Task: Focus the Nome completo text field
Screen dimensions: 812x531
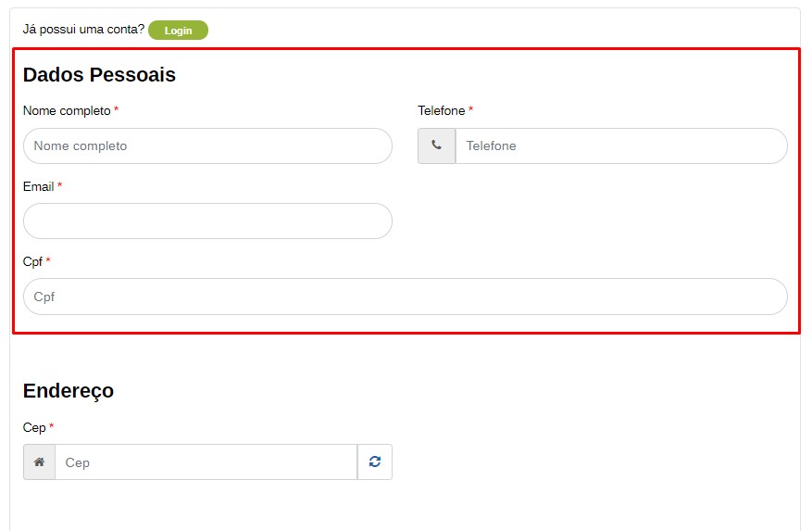Action: (207, 146)
